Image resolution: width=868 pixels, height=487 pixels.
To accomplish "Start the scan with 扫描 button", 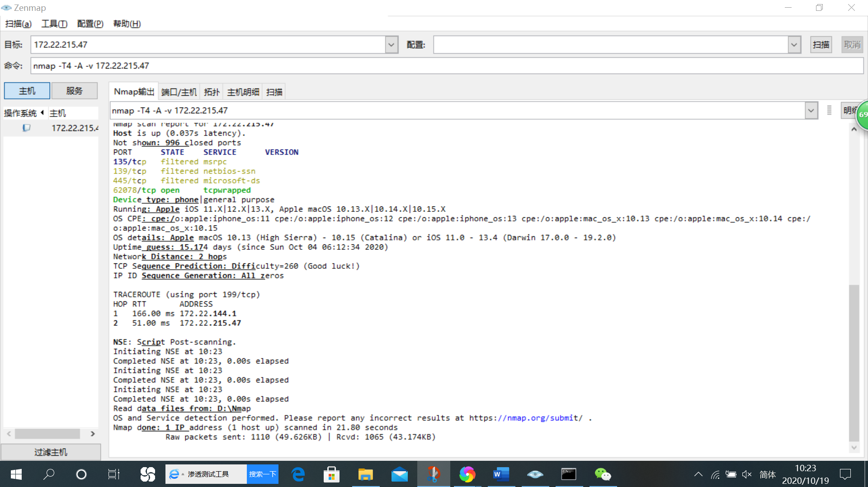I will (821, 45).
